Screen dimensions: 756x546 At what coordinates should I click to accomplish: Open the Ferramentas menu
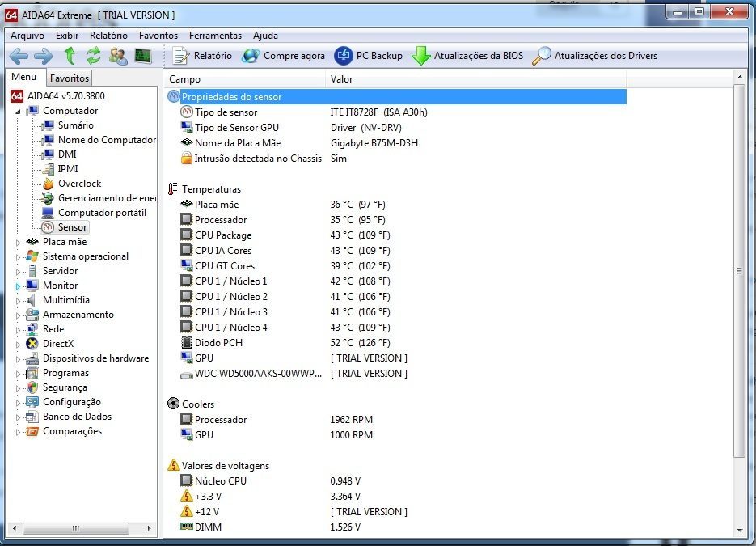click(x=215, y=36)
